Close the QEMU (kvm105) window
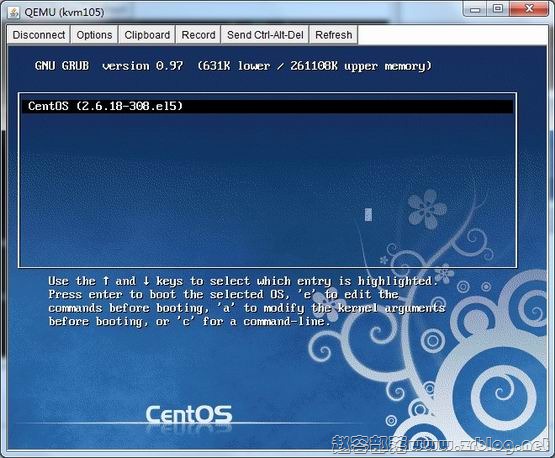555x458 pixels. click(529, 9)
